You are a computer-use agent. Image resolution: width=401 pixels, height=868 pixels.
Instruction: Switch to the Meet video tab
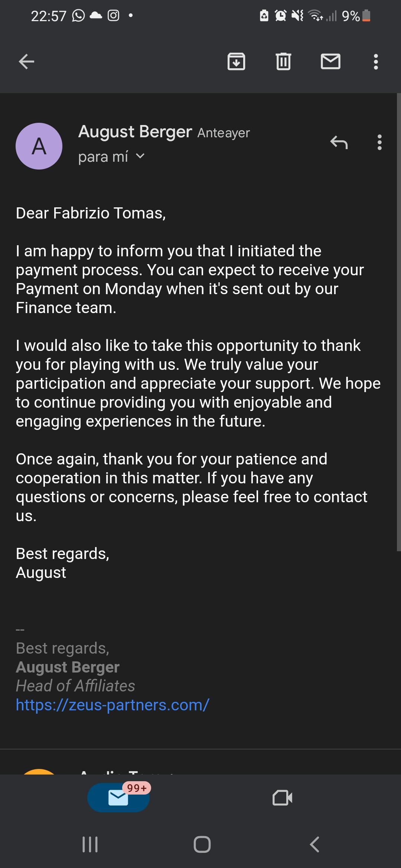[x=282, y=798]
